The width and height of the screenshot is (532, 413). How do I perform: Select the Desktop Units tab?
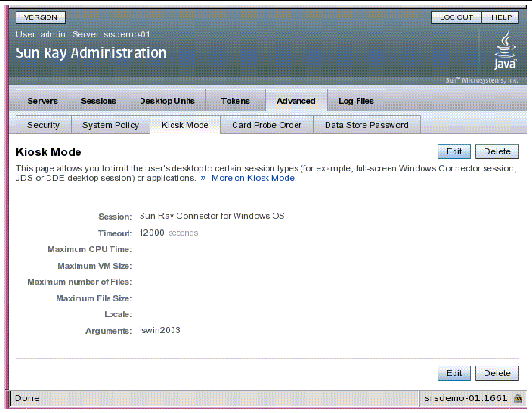pyautogui.click(x=167, y=101)
